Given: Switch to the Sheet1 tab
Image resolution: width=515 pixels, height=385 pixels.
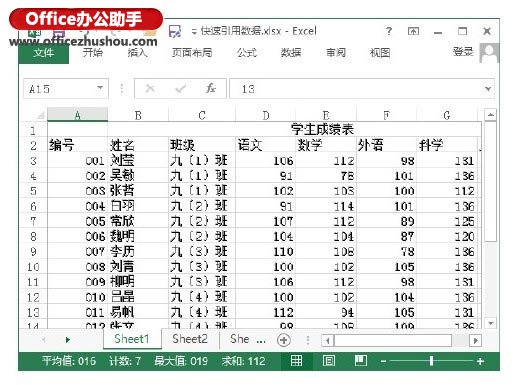Looking at the screenshot, I should (x=132, y=339).
